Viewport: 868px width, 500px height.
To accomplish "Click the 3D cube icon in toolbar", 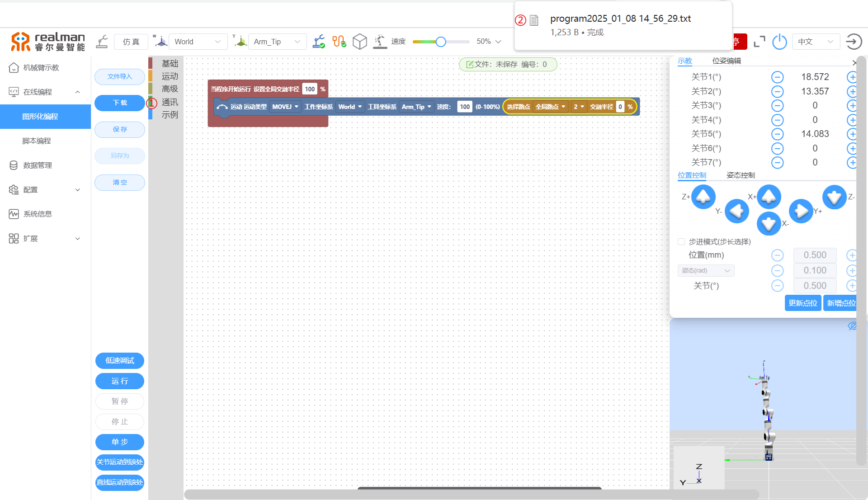I will coord(360,42).
